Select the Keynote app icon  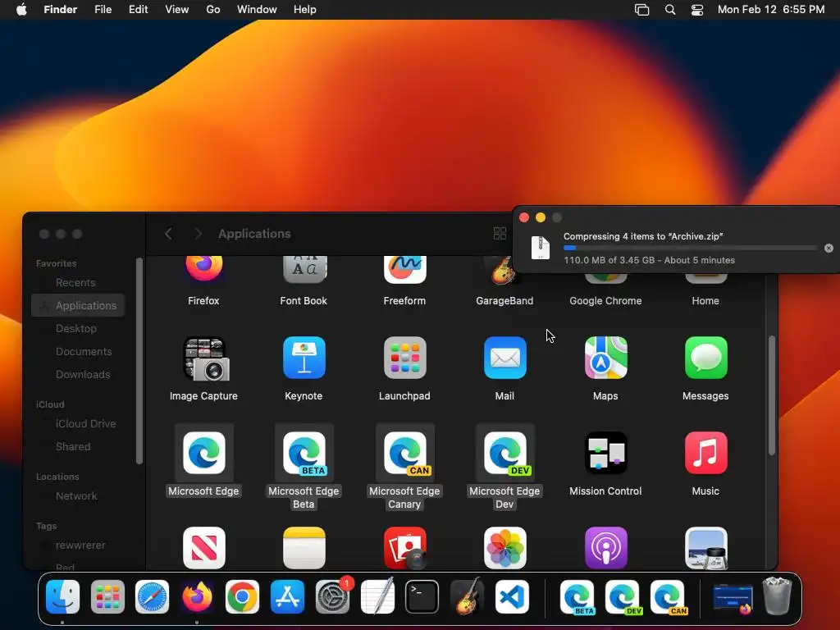[x=304, y=358]
